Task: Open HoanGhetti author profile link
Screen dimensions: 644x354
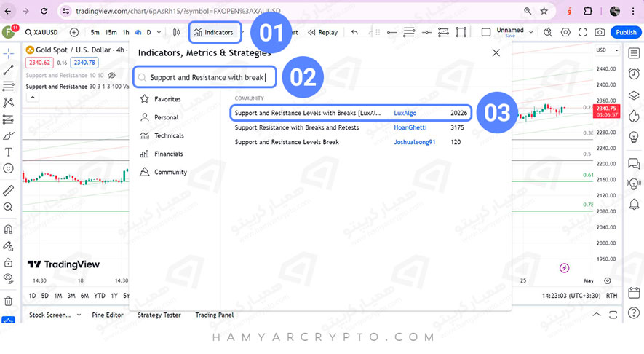Action: (x=410, y=127)
